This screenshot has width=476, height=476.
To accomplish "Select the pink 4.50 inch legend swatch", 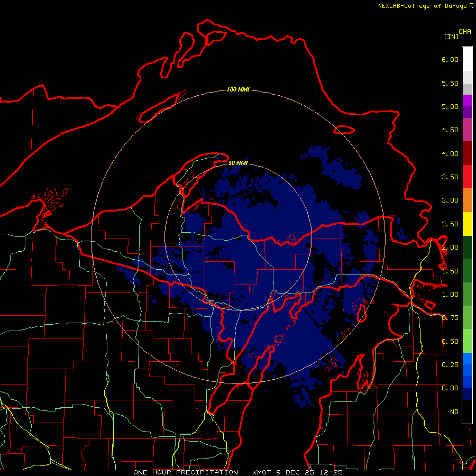I will click(467, 130).
